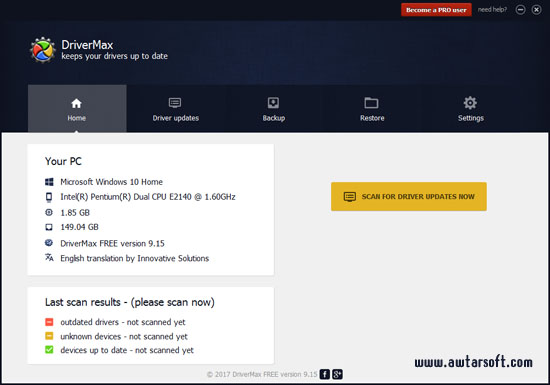Screen dimensions: 550x385
Task: Click 'DriverMax FREE version 9.15' line in Your PC
Action: coord(112,243)
